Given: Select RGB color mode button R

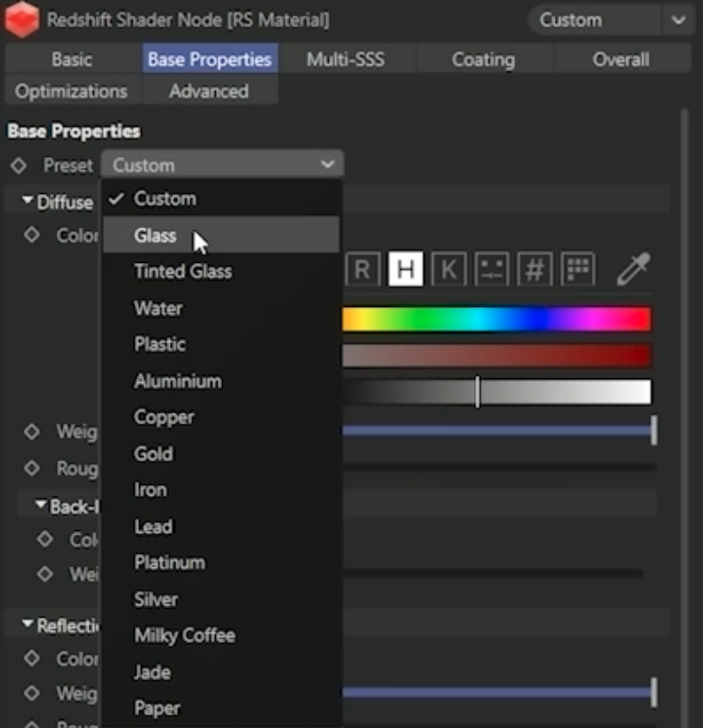Looking at the screenshot, I should pos(362,269).
